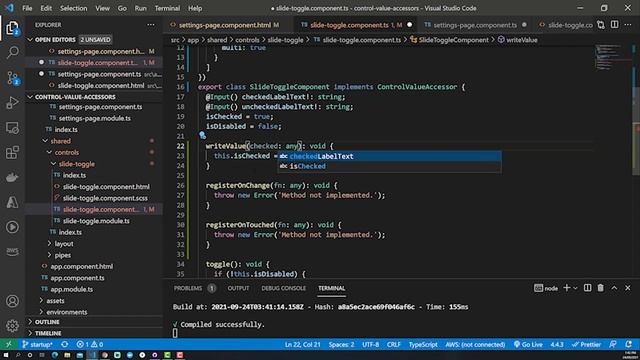Image resolution: width=640 pixels, height=360 pixels.
Task: Open Manage gear settings
Action: pos(12,326)
